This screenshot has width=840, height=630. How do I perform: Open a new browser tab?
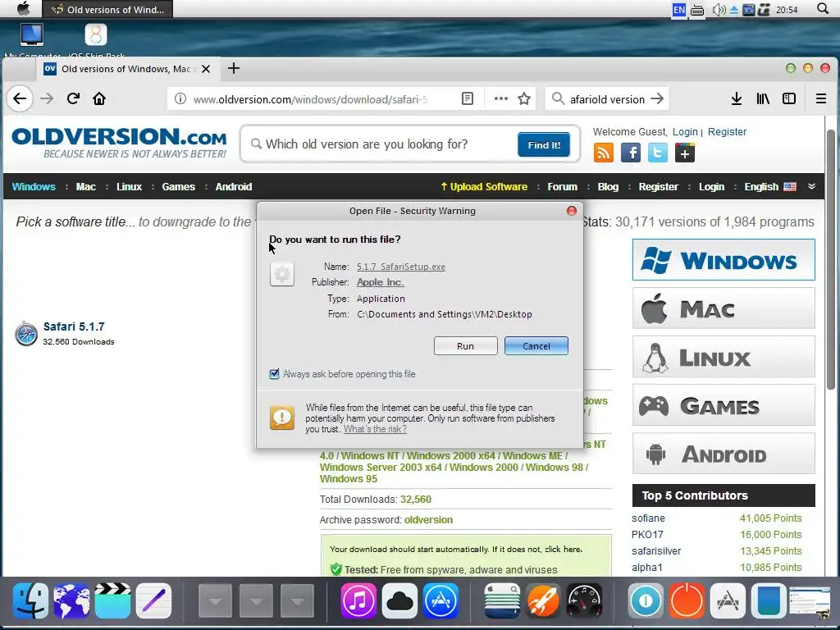234,69
